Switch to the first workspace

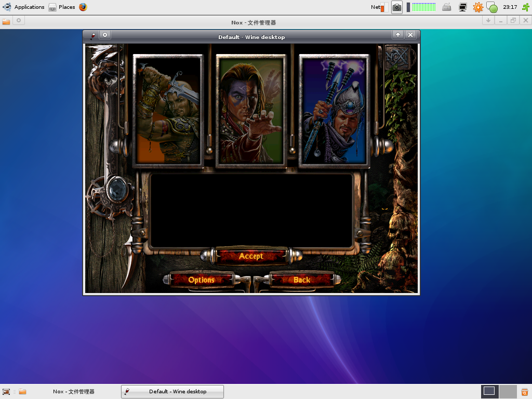point(489,392)
